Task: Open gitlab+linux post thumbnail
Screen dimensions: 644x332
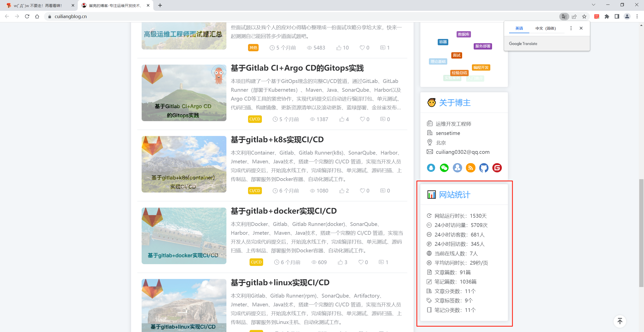Action: (184, 305)
